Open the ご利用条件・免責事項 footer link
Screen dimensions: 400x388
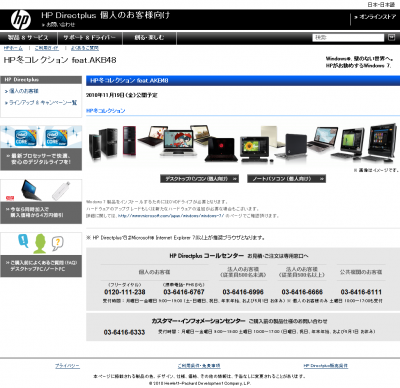pos(199,366)
